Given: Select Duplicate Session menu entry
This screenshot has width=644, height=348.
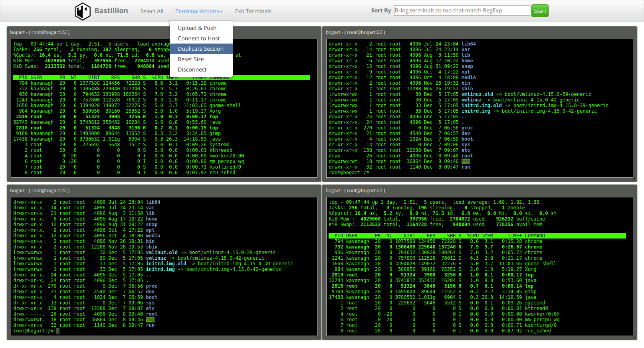Looking at the screenshot, I should click(201, 49).
